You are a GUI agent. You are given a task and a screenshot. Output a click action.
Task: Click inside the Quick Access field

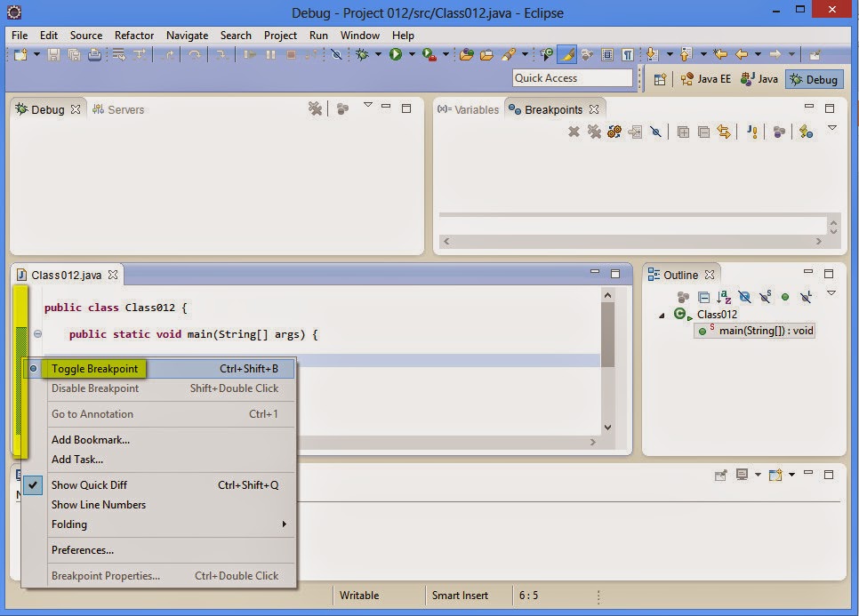tap(572, 77)
